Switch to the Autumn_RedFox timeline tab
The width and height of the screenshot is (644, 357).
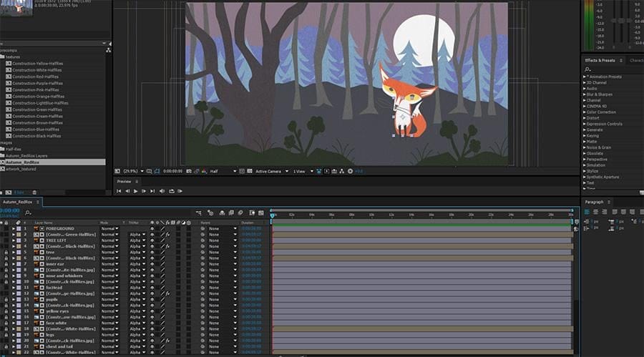pos(18,202)
